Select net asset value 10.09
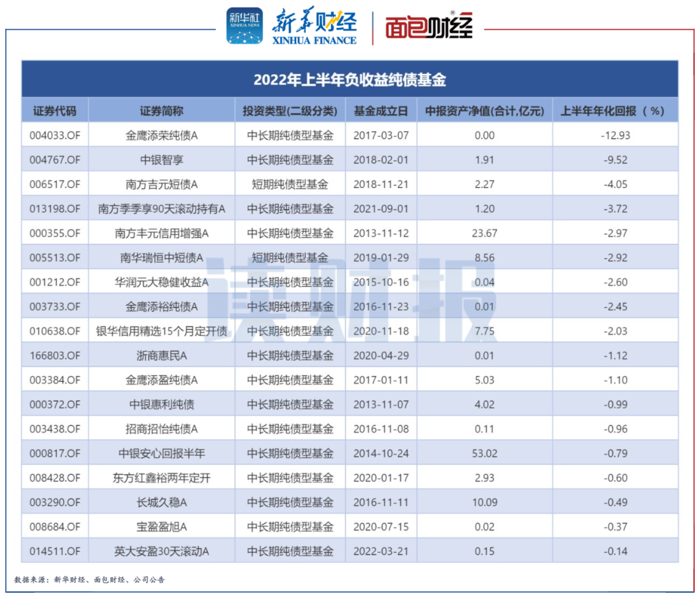The height and width of the screenshot is (598, 700). (484, 503)
